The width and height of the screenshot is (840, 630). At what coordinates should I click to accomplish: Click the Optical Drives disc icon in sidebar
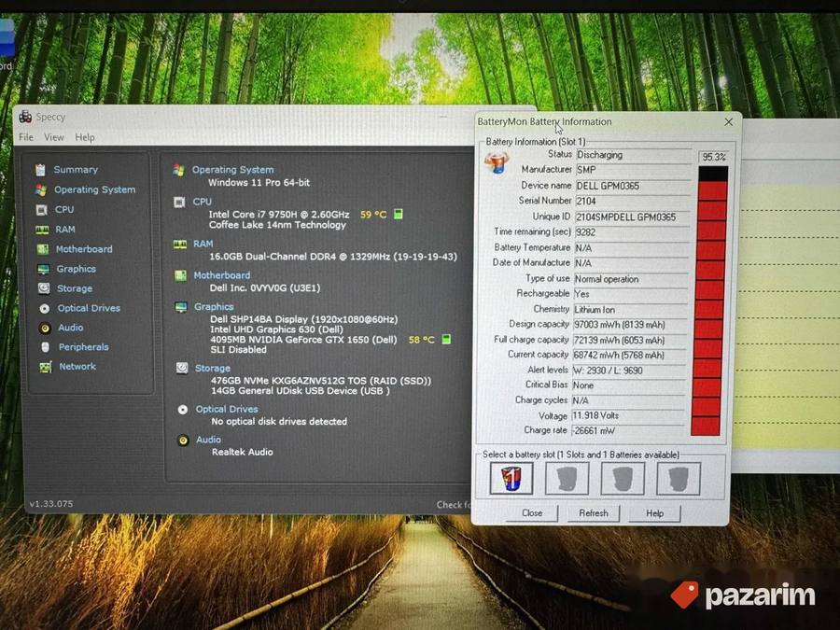point(45,309)
